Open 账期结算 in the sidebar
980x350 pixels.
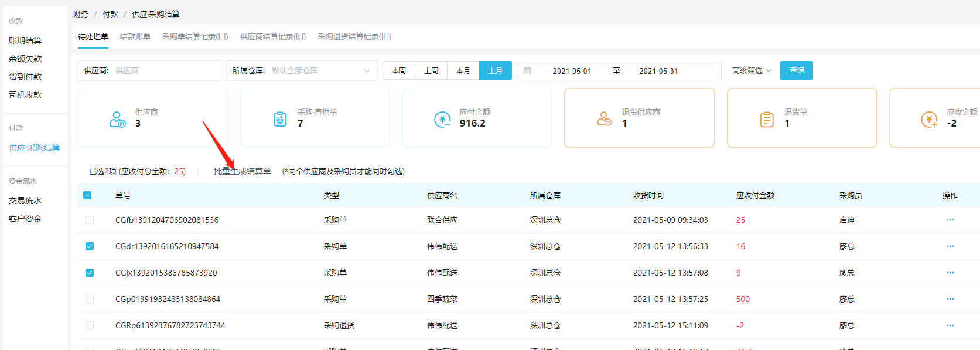coord(25,40)
